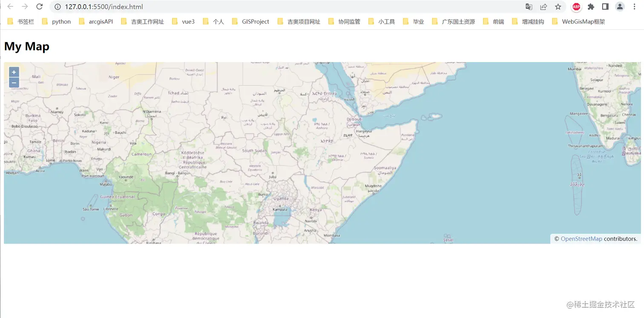Image resolution: width=644 pixels, height=318 pixels.
Task: View site information icon in address bar
Action: 58,7
